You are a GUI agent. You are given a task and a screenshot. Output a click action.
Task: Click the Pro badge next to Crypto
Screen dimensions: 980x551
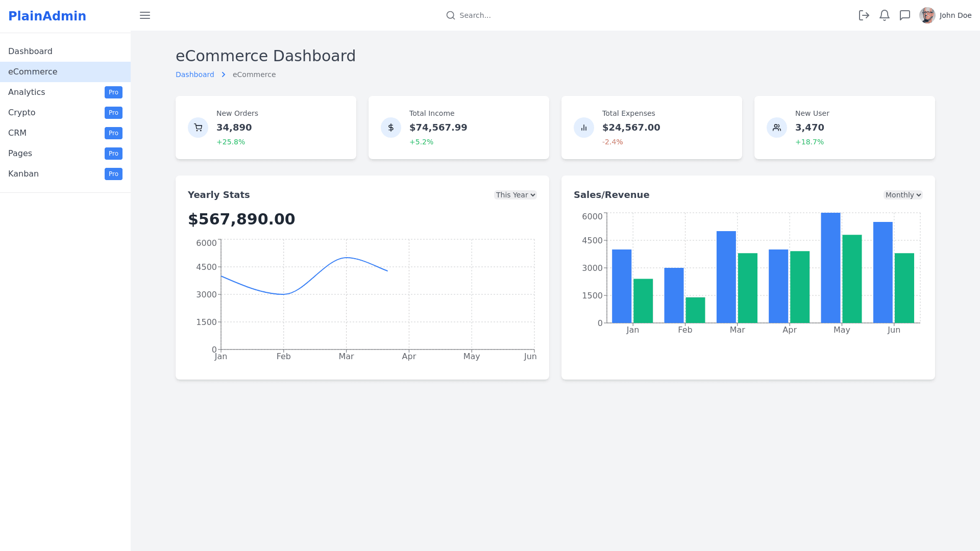click(113, 113)
